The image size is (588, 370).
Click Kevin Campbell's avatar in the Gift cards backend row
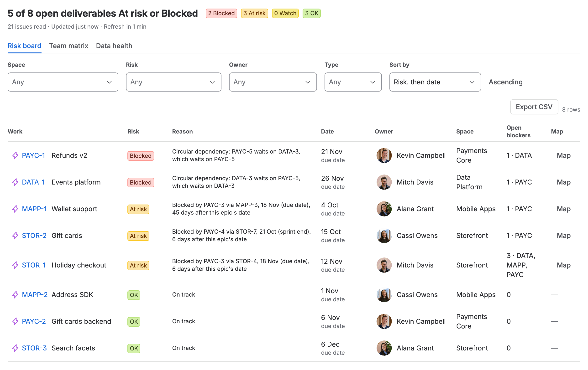pyautogui.click(x=384, y=321)
